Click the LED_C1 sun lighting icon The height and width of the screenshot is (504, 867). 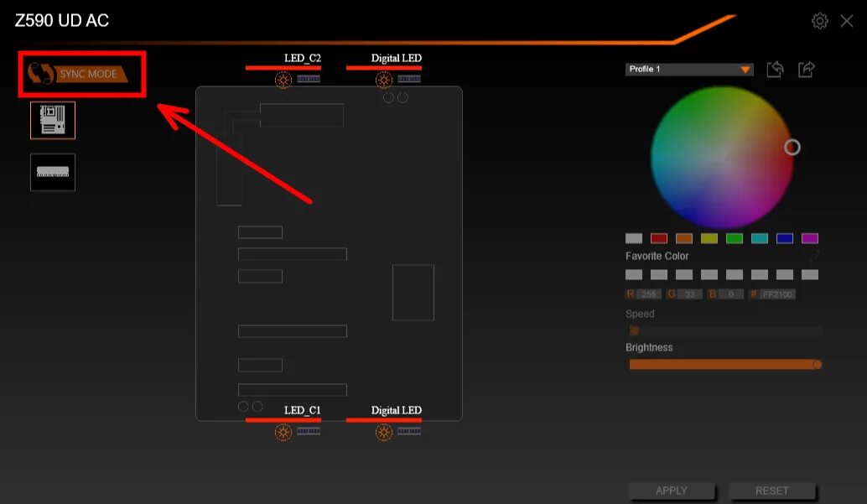(283, 432)
